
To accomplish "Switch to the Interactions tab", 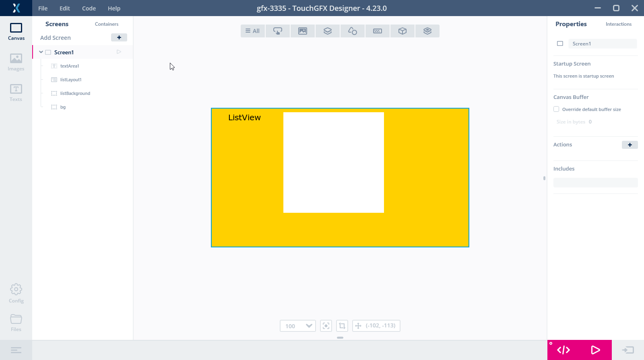I will (x=618, y=24).
